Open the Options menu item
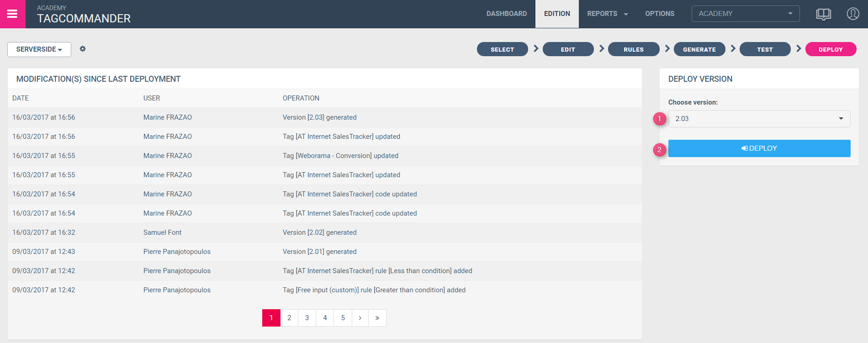The image size is (868, 343). coord(659,14)
